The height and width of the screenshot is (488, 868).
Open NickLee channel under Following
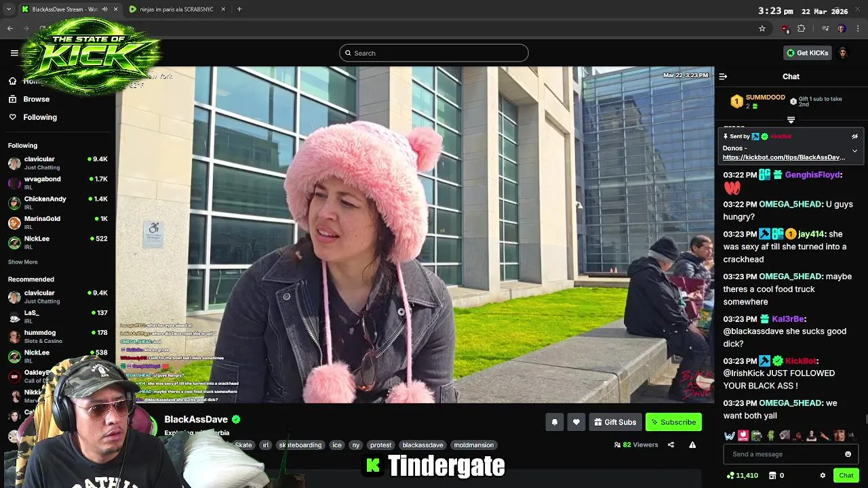58,243
